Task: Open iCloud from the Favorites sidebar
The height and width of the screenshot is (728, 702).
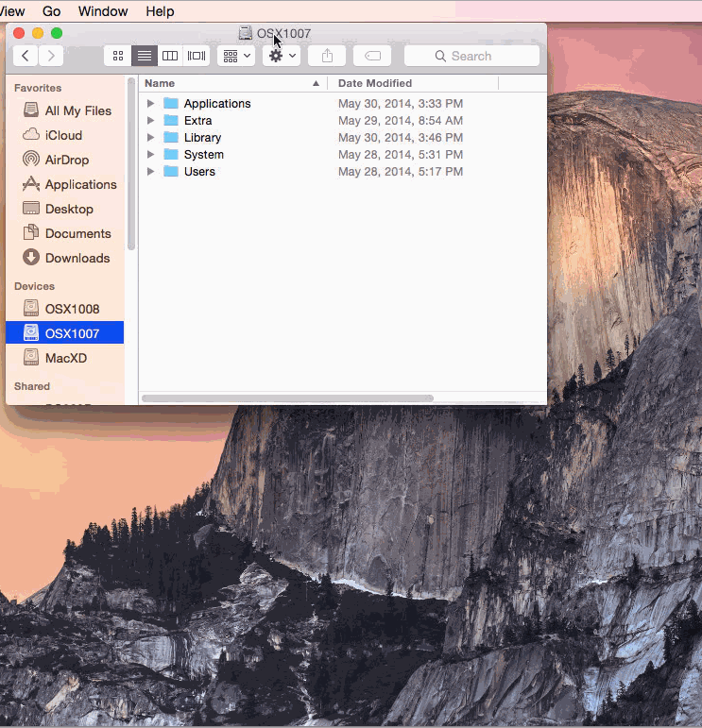Action: pyautogui.click(x=63, y=135)
